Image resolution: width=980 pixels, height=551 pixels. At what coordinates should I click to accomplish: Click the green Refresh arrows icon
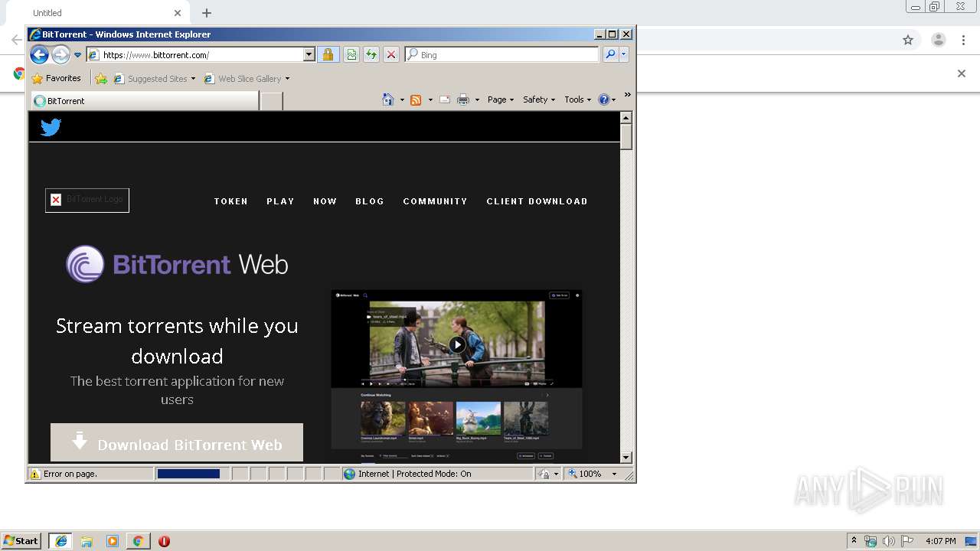371,54
